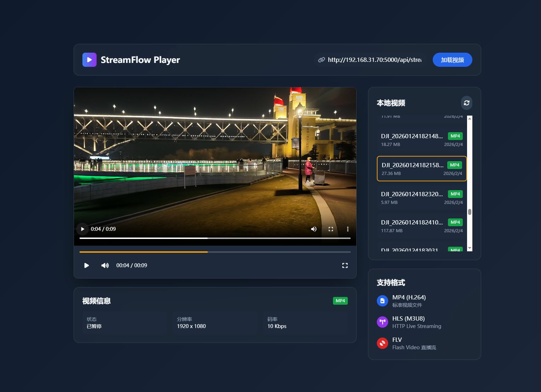Click the 27.36 MB file size text

point(391,174)
